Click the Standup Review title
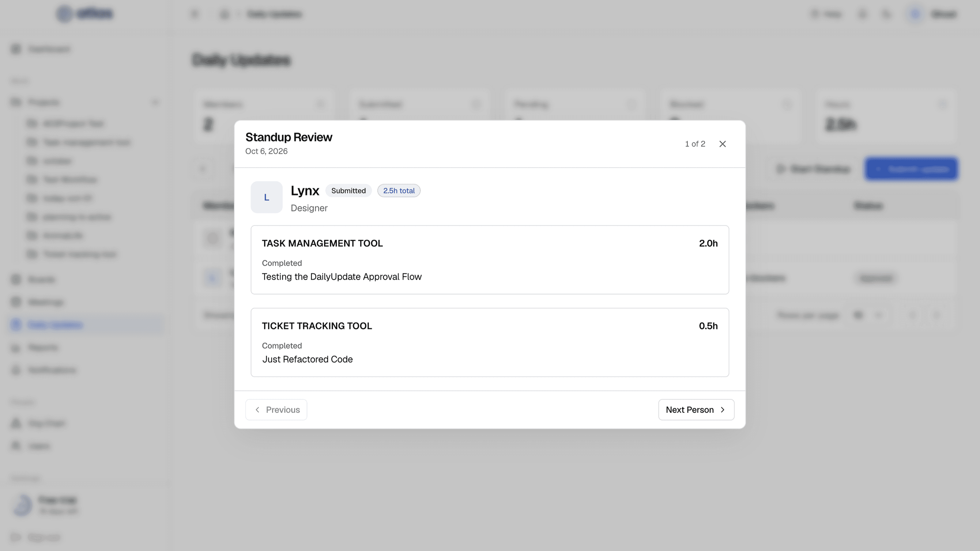This screenshot has height=551, width=980. point(289,137)
